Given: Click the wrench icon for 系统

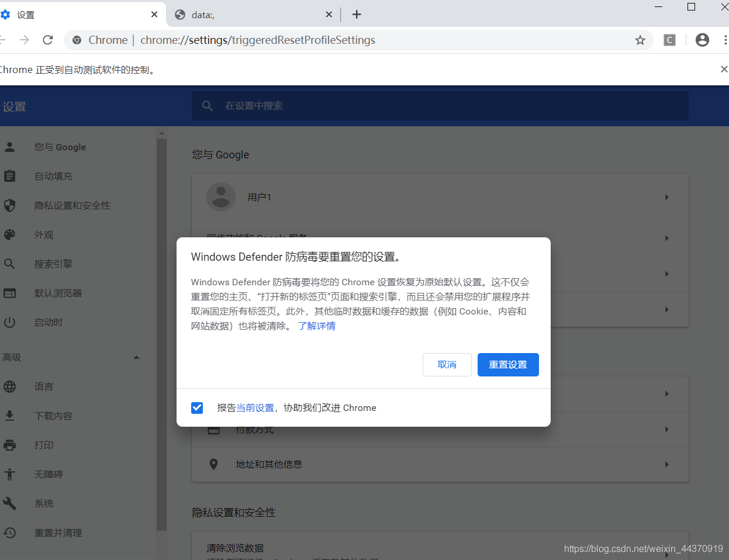Looking at the screenshot, I should 10,503.
